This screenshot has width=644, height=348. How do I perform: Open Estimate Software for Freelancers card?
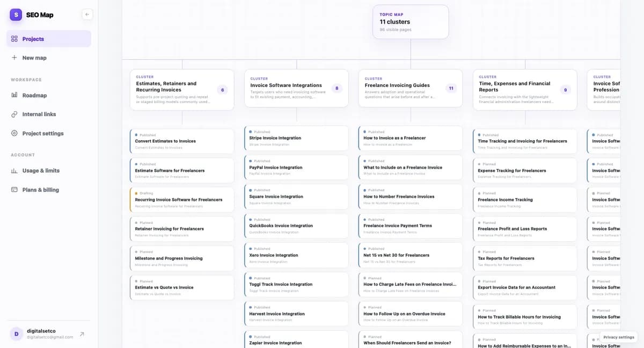click(x=182, y=170)
